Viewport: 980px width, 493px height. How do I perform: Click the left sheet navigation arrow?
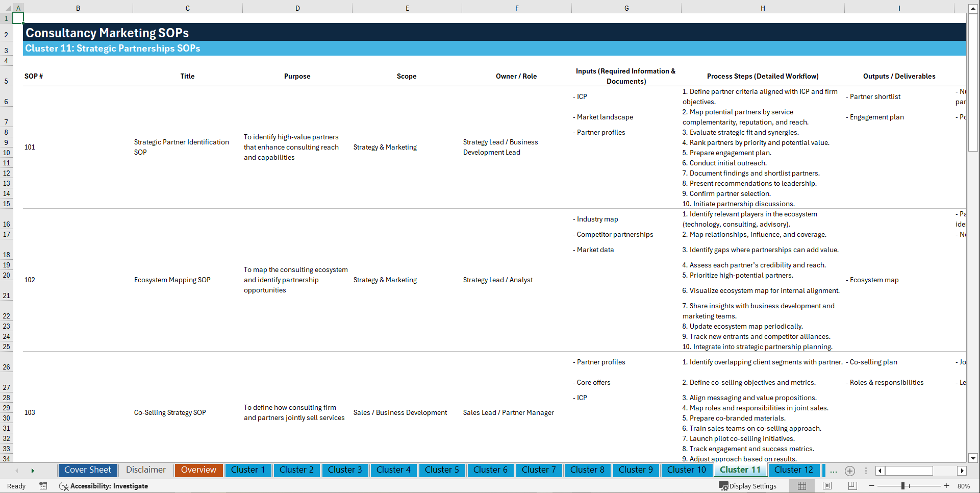(x=17, y=471)
